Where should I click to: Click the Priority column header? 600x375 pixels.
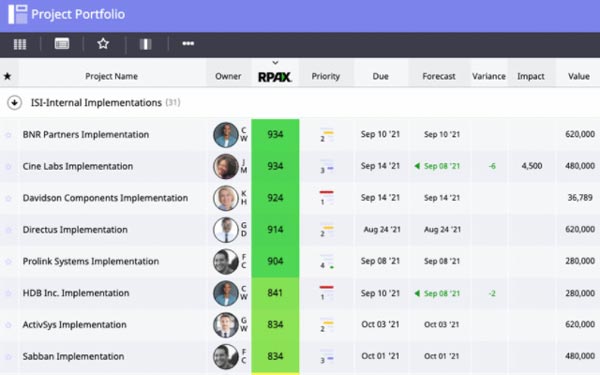326,76
